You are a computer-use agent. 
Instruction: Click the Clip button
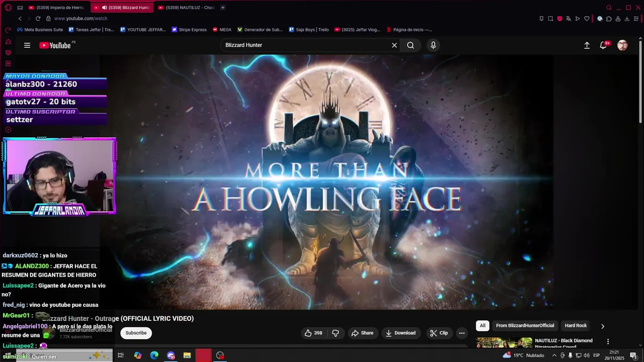[439, 333]
